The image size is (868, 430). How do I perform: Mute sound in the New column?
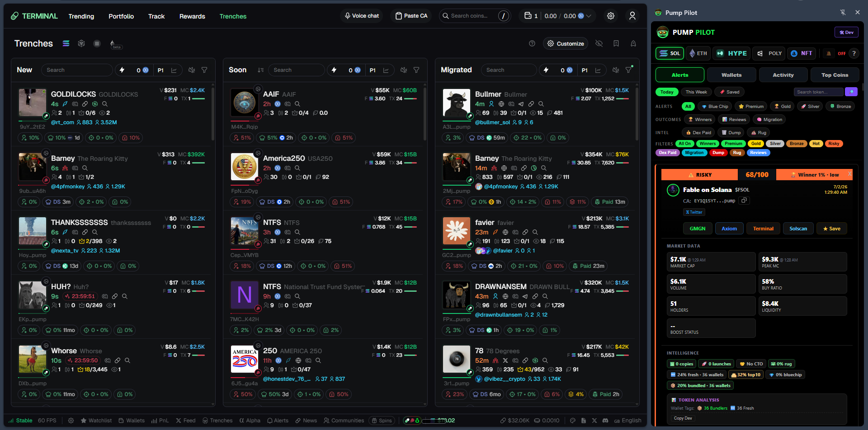click(x=192, y=70)
